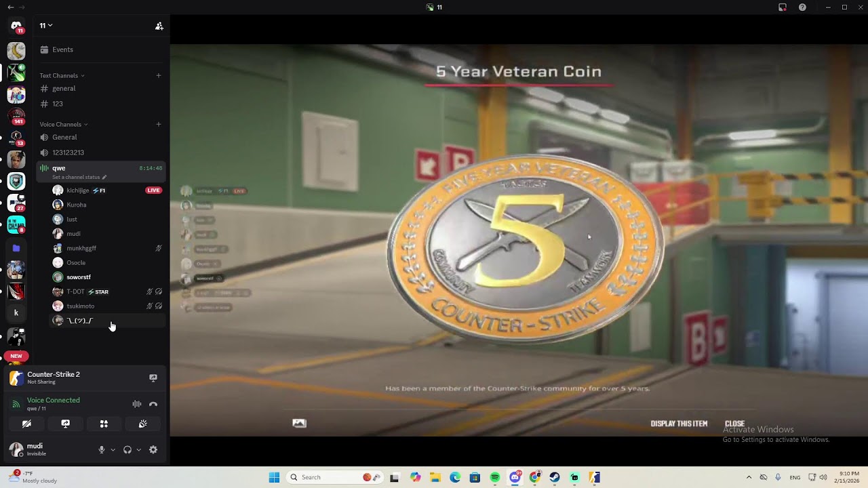Click the 5 Year Veteran Coin image
The image size is (868, 488).
[x=526, y=247]
